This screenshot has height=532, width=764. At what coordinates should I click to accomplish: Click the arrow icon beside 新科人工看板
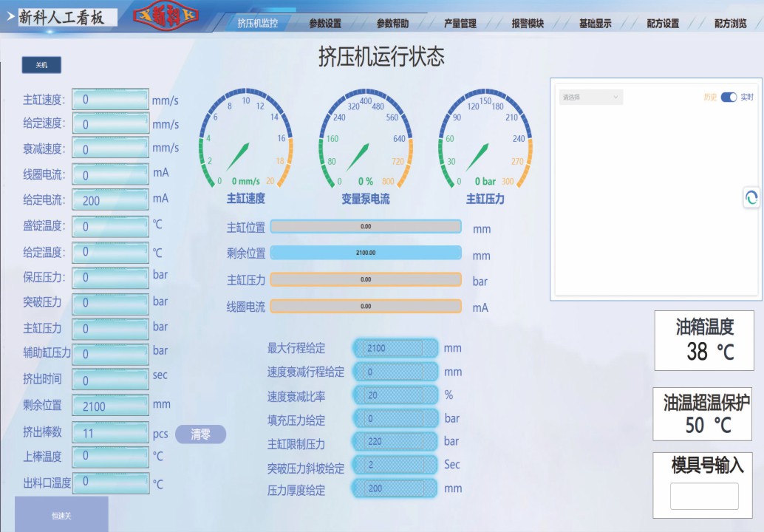tap(10, 16)
